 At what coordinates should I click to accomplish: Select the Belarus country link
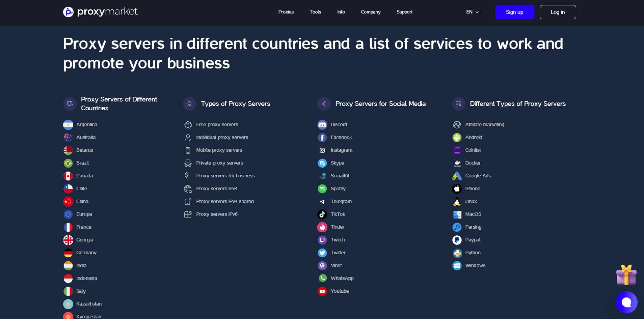(x=85, y=150)
